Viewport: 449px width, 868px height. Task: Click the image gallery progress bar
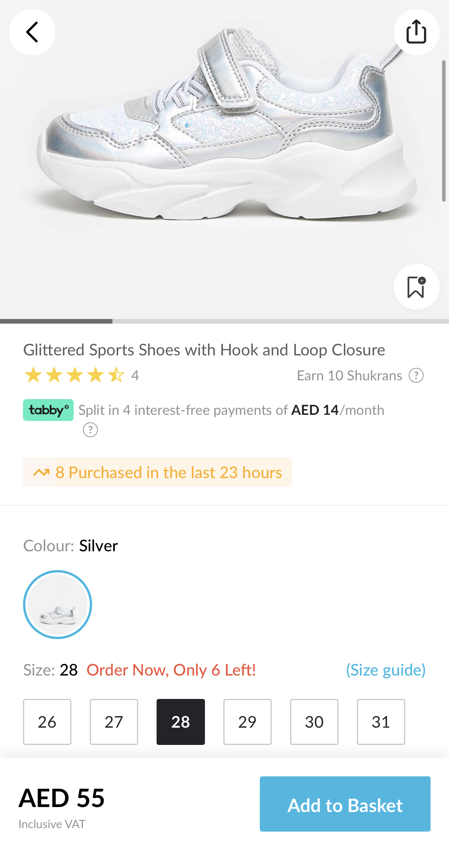[x=225, y=321]
